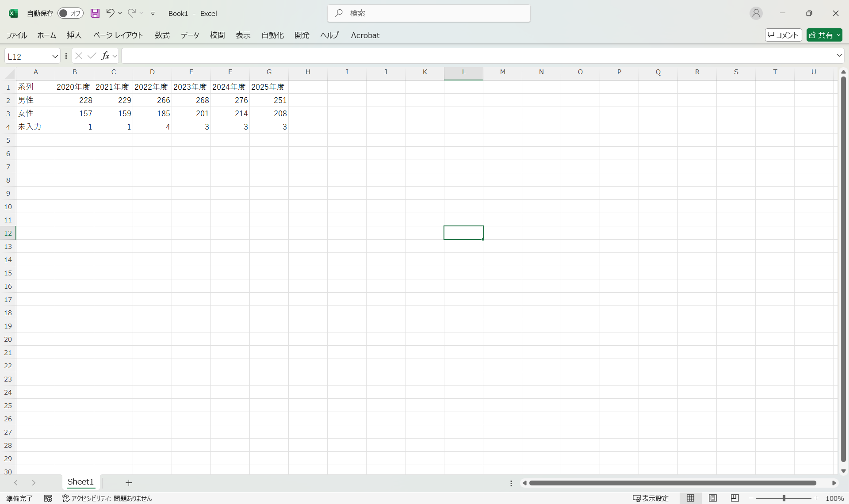Screen dimensions: 849x504
Task: Click the 検索 search box
Action: coord(429,13)
